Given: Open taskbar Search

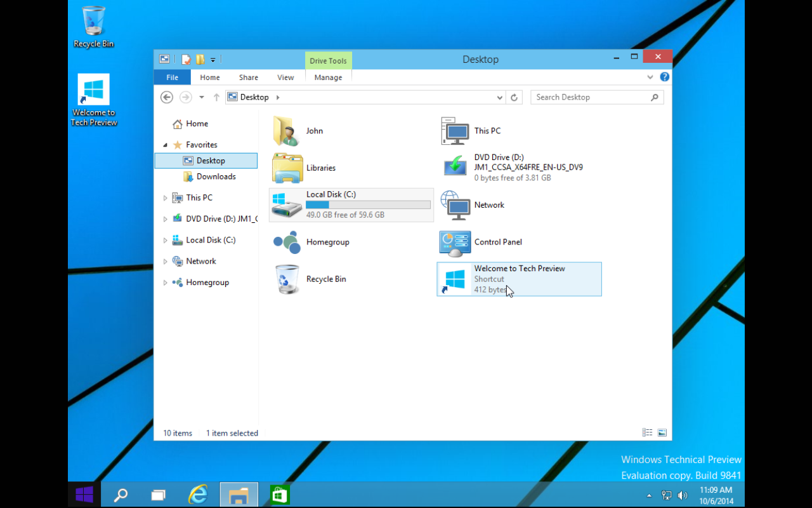Looking at the screenshot, I should 121,494.
